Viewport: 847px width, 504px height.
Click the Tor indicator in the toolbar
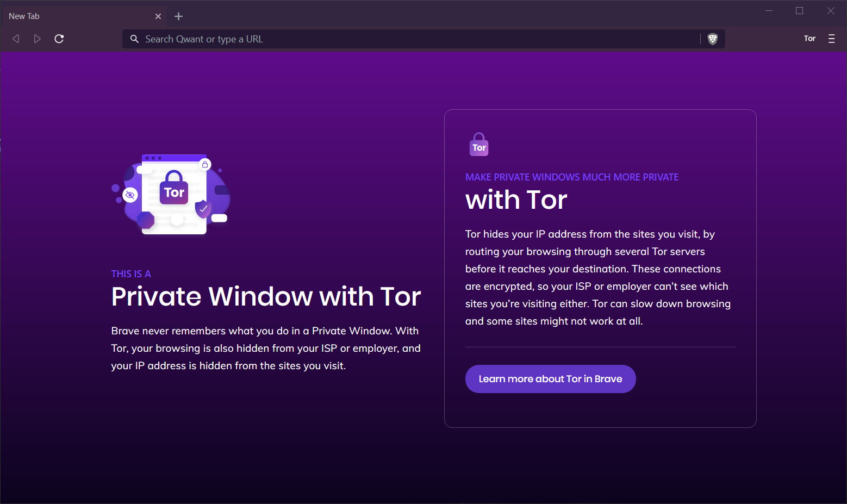[809, 39]
